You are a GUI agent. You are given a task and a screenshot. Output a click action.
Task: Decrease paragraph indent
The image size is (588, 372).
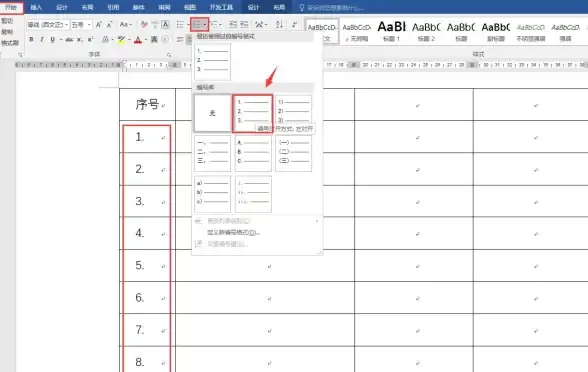click(x=233, y=25)
